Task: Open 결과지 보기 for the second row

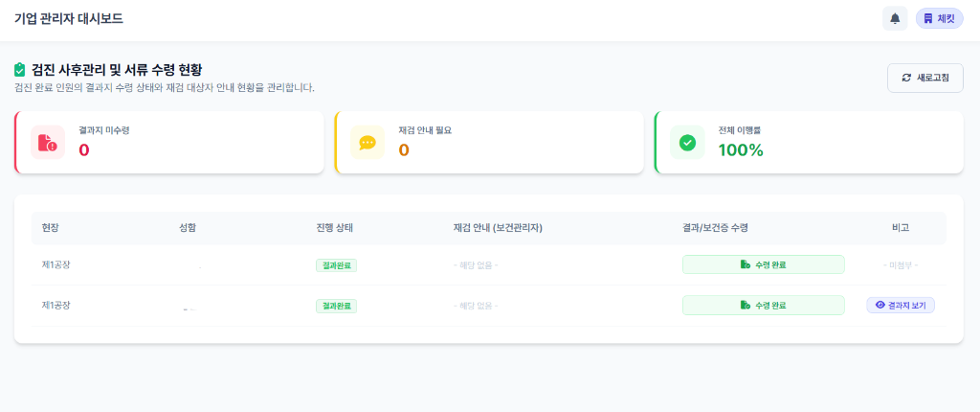Action: point(901,305)
